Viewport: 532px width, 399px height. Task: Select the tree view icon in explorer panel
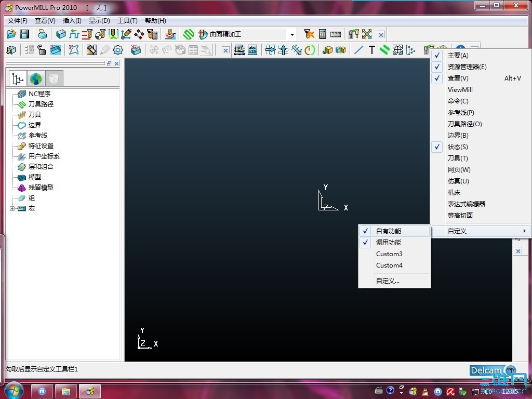(18, 79)
